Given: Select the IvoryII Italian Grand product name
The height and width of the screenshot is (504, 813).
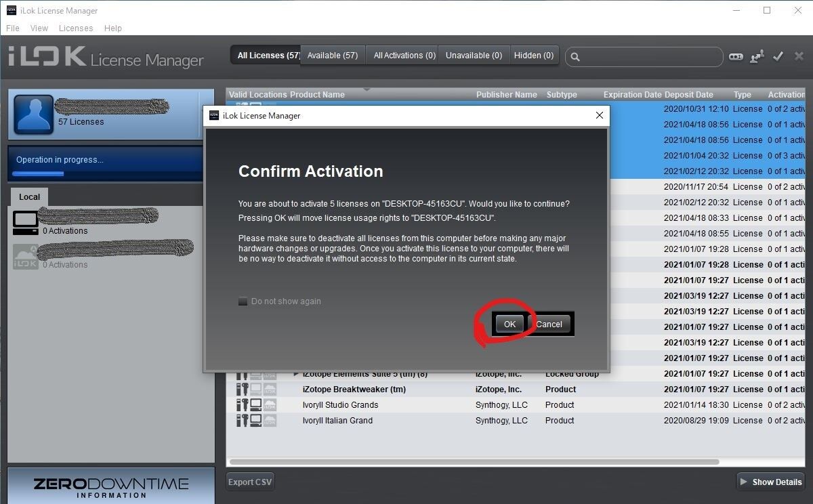Looking at the screenshot, I should pyautogui.click(x=337, y=421).
